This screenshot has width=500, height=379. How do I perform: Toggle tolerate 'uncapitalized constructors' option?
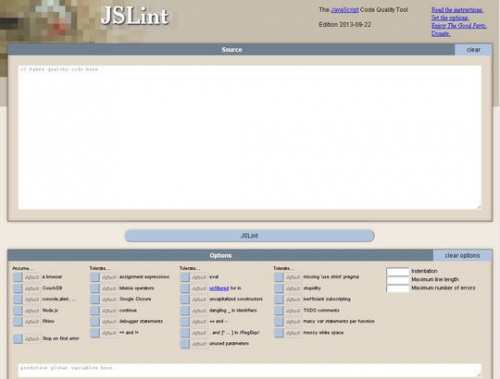point(185,299)
